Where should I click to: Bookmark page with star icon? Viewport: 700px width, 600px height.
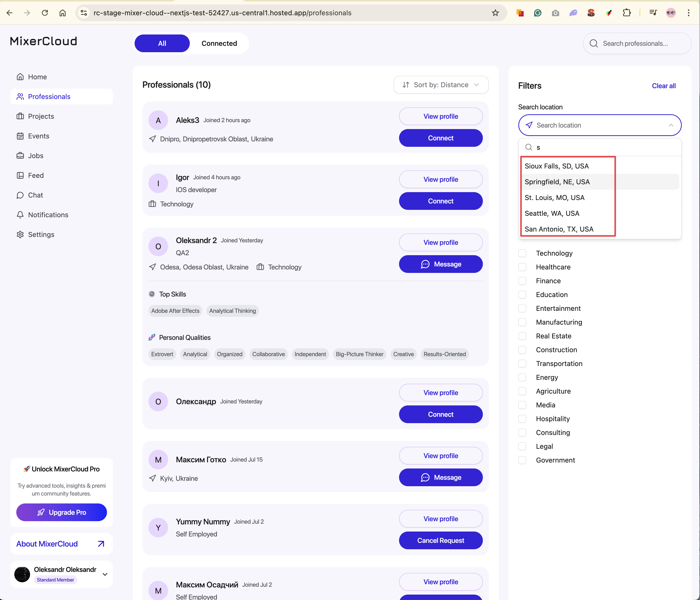(495, 13)
